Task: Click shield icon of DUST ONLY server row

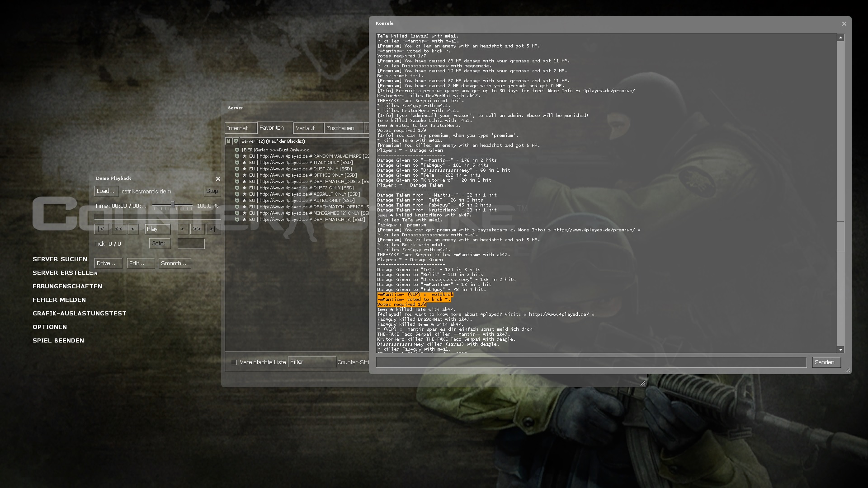Action: click(237, 169)
